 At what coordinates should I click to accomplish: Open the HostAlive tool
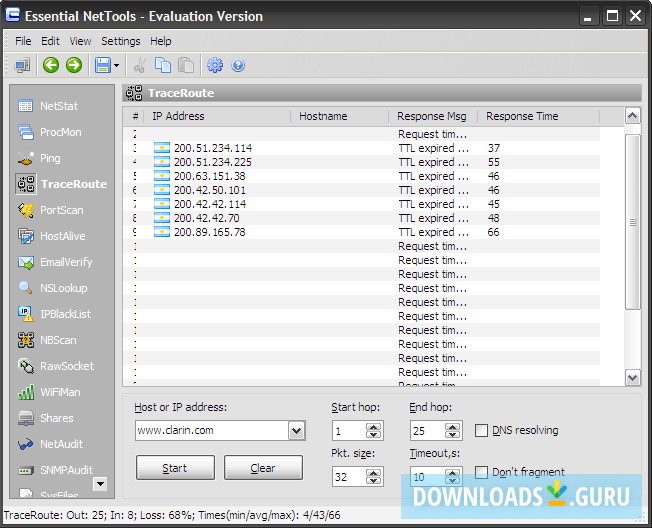point(52,236)
